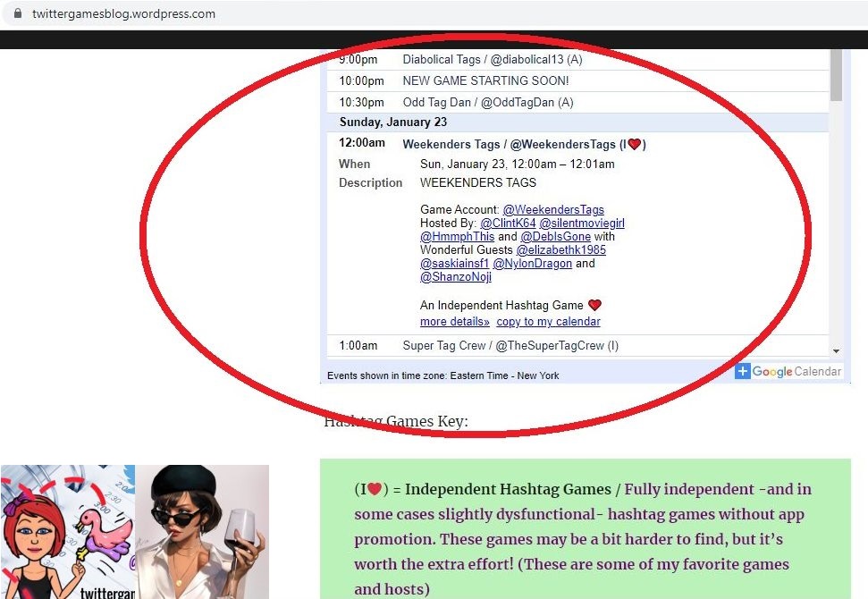Click the 'Independent Hashtag Games' key text

click(x=508, y=489)
